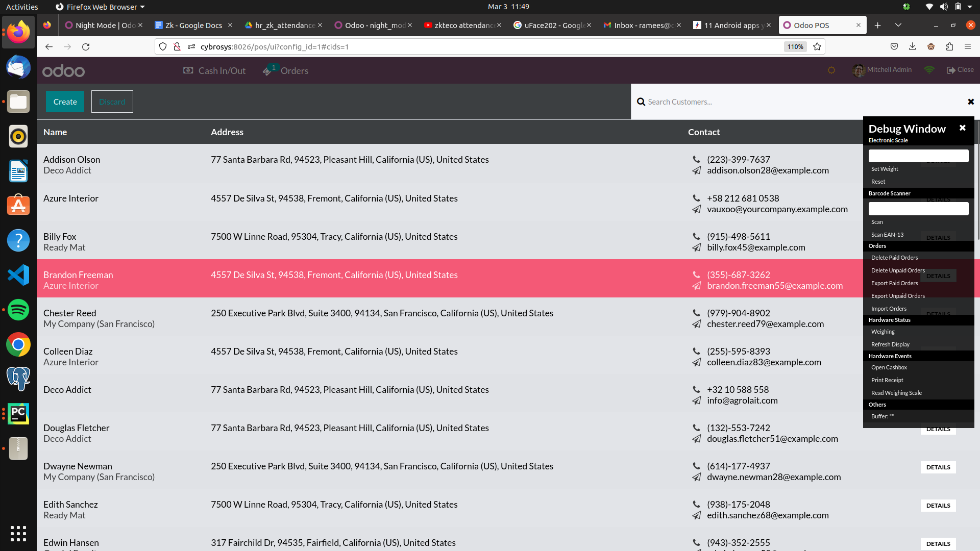Click the Create customer button
980x551 pixels.
(65, 102)
